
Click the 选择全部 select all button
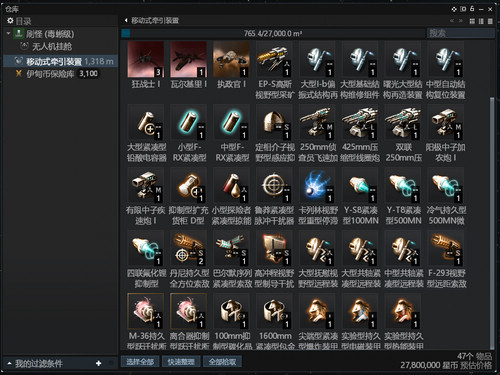tap(140, 362)
